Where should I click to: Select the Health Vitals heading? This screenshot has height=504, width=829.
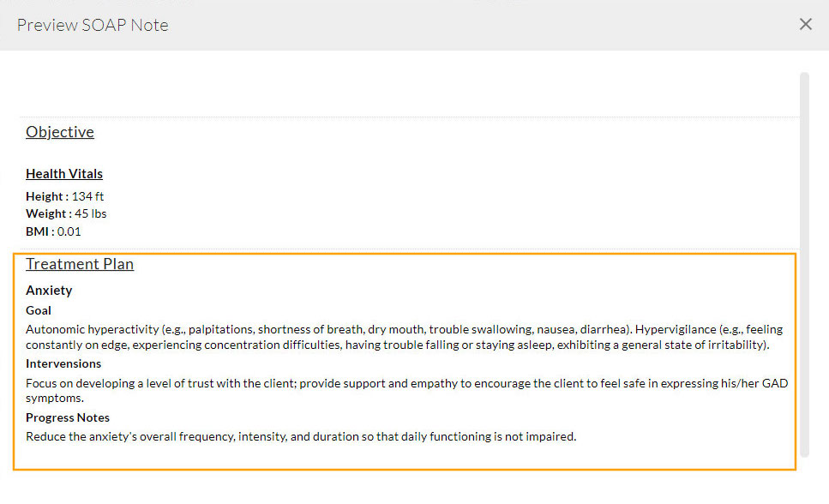coord(64,173)
